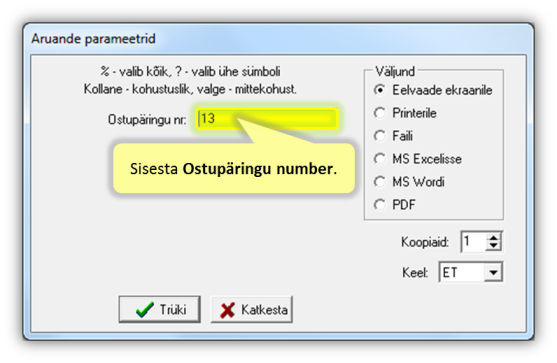Select MS Wordi radio button
Image resolution: width=557 pixels, height=363 pixels.
pyautogui.click(x=380, y=182)
